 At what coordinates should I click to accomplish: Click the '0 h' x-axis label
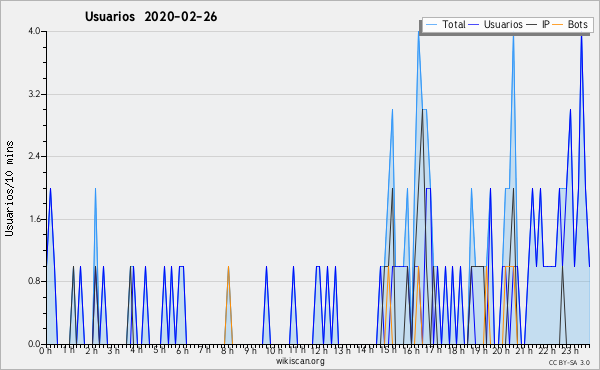click(45, 351)
